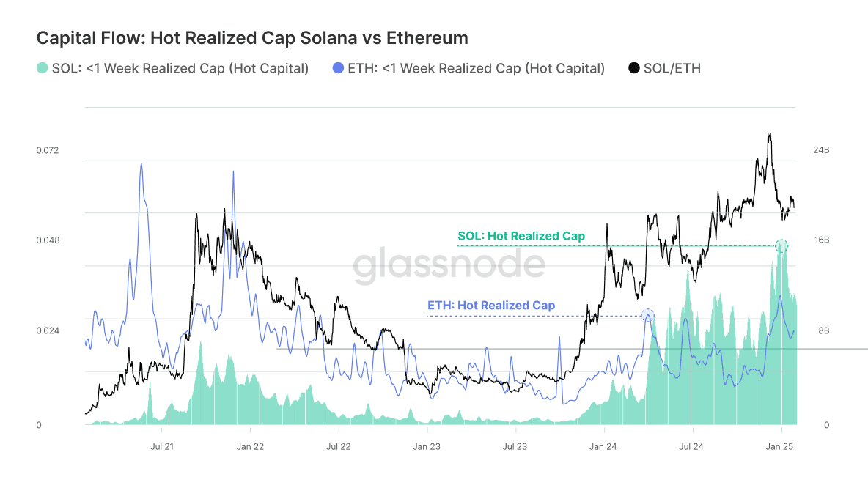868x488 pixels.
Task: Click the 'Jan 24' x-axis label
Action: [x=603, y=446]
